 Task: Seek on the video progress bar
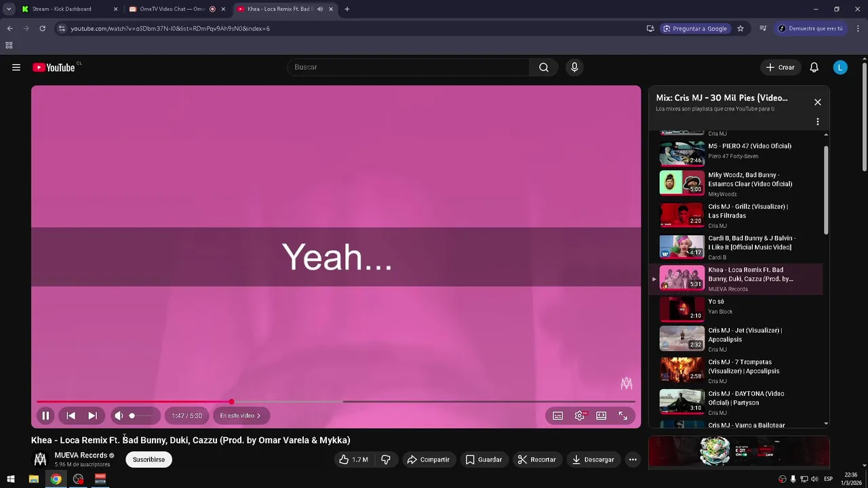coord(336,402)
